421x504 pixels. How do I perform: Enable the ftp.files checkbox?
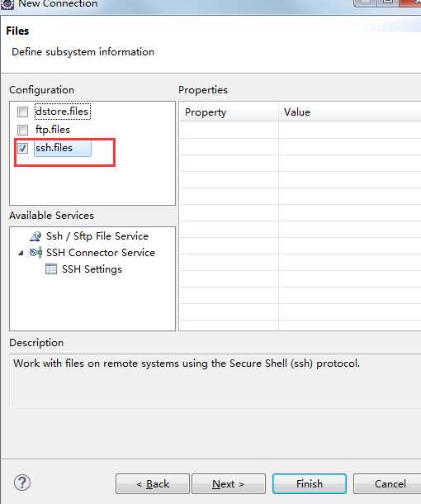pos(22,130)
